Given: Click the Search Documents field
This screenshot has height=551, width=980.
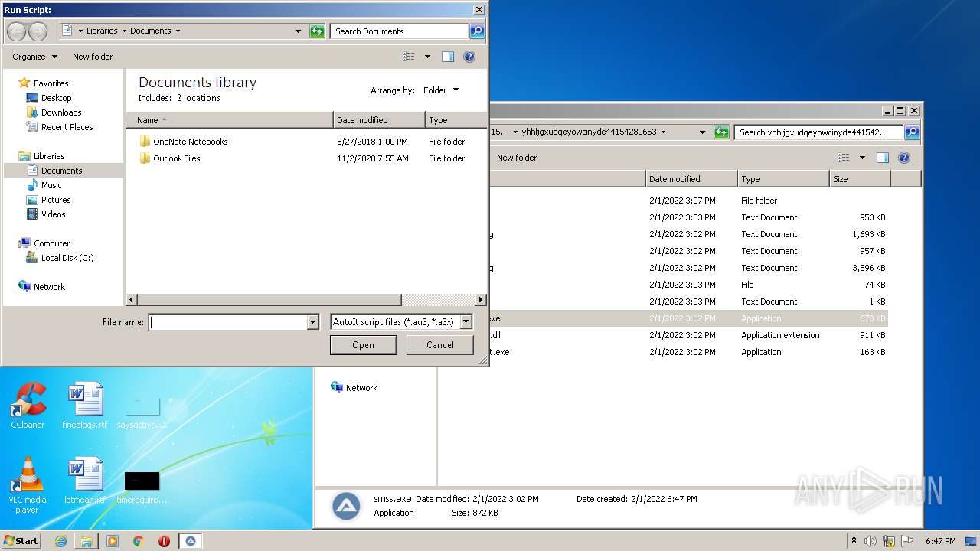Looking at the screenshot, I should 400,31.
